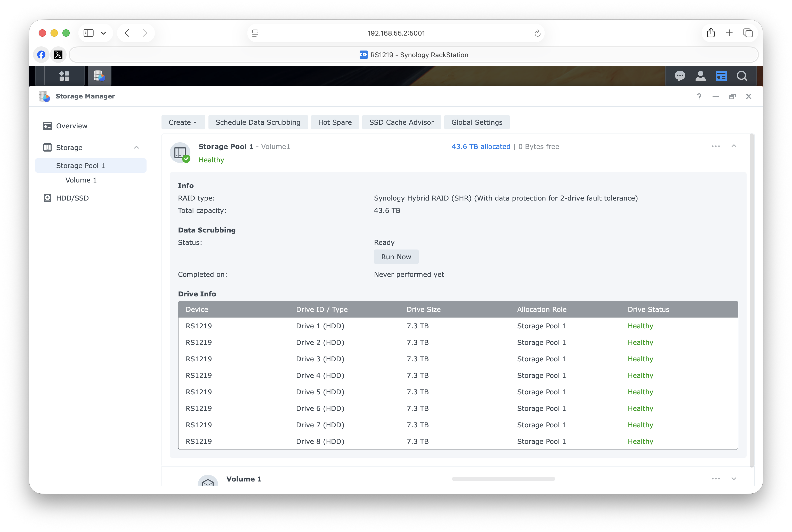Click the RS1219 Synology RackStation tab

coord(414,55)
